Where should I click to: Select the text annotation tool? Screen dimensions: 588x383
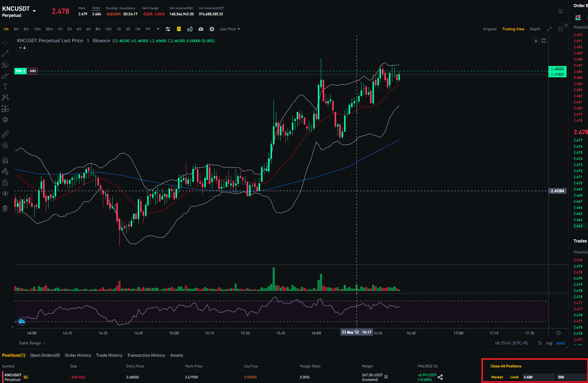click(5, 87)
